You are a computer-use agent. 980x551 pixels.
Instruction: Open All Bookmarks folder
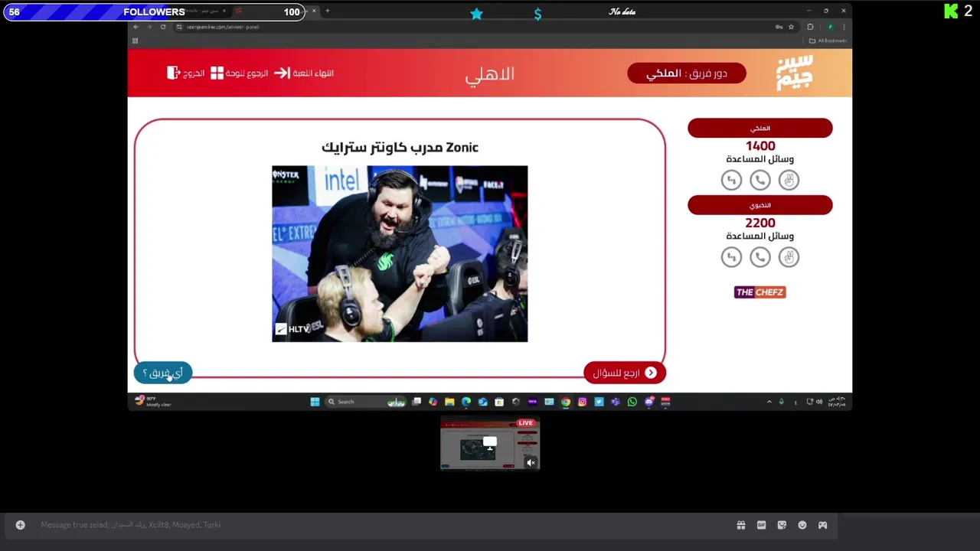pyautogui.click(x=829, y=41)
